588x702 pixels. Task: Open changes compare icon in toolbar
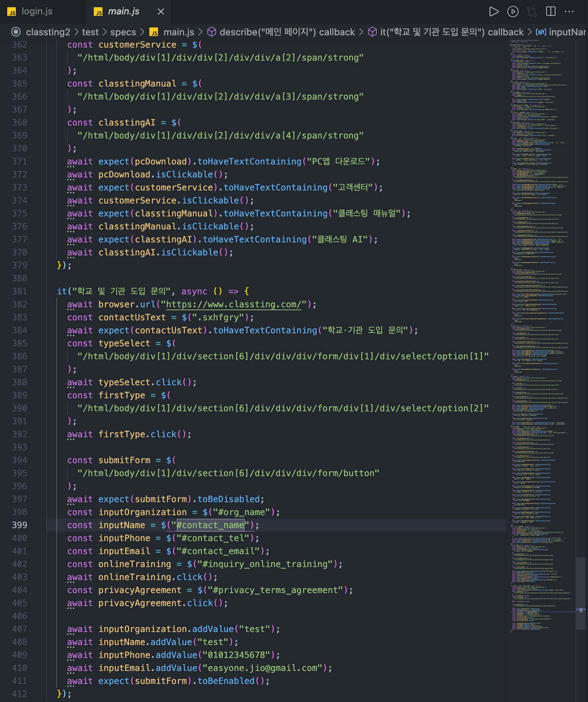click(x=532, y=11)
